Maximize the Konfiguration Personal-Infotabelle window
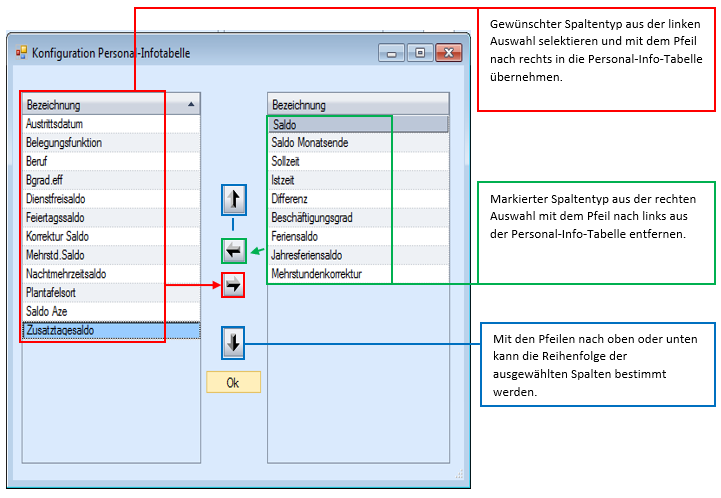 tap(420, 53)
